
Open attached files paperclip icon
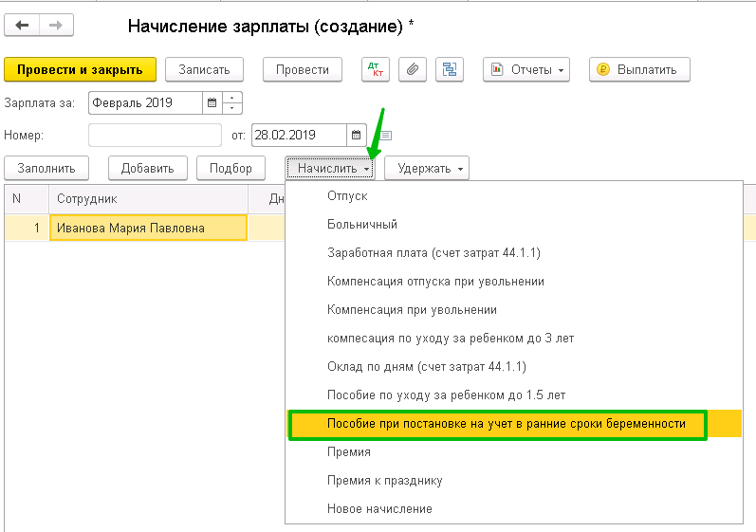point(413,70)
